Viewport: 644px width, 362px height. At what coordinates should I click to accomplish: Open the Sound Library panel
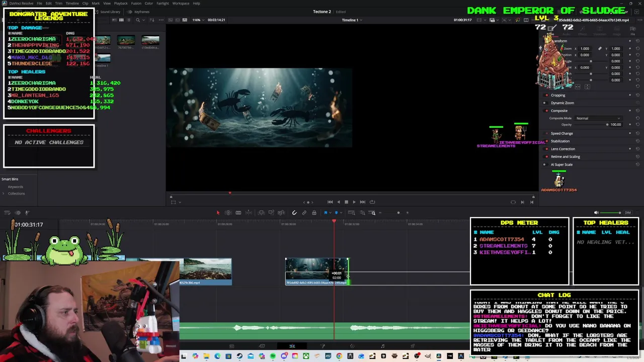click(x=107, y=12)
